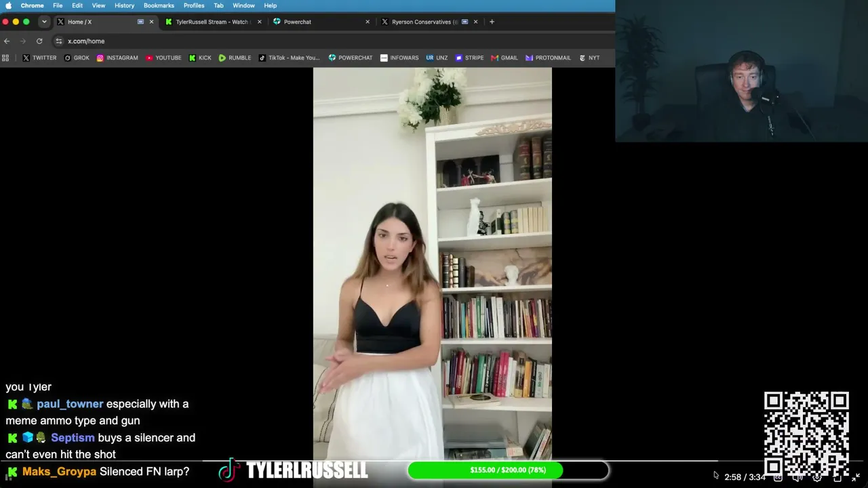868x488 pixels.
Task: Open the Window menu
Action: coord(244,5)
